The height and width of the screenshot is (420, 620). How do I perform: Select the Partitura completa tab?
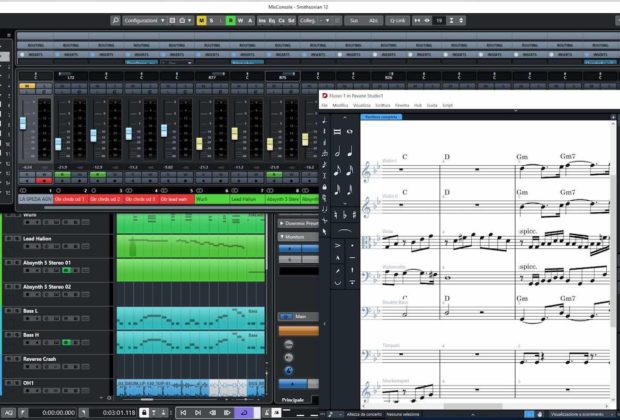coord(381,117)
